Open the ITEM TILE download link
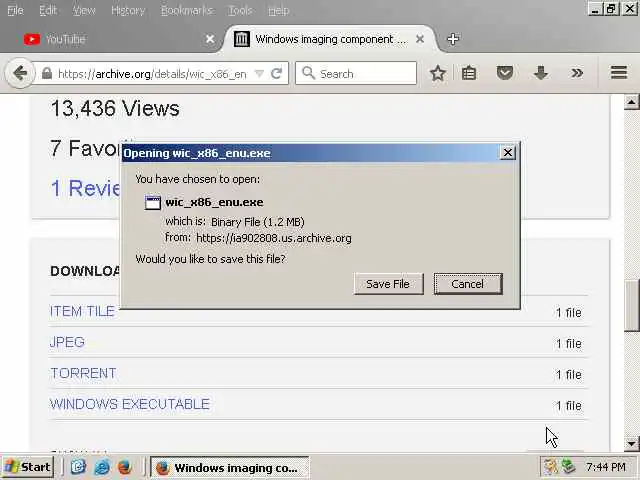Screen dimensions: 640x480 (x=82, y=311)
